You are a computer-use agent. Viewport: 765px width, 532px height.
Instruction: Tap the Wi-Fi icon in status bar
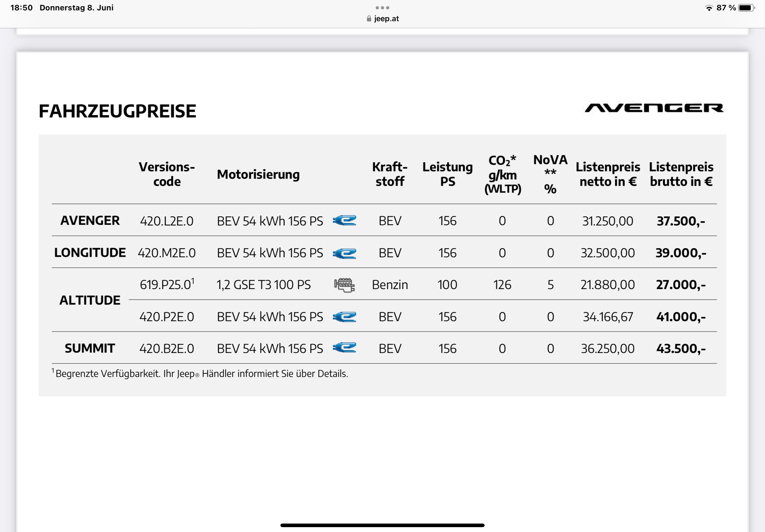(x=709, y=8)
